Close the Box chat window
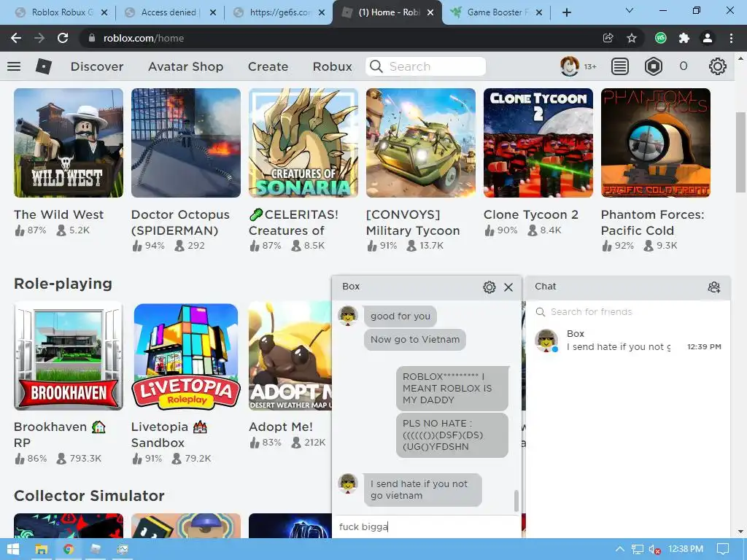747x560 pixels. [x=508, y=287]
